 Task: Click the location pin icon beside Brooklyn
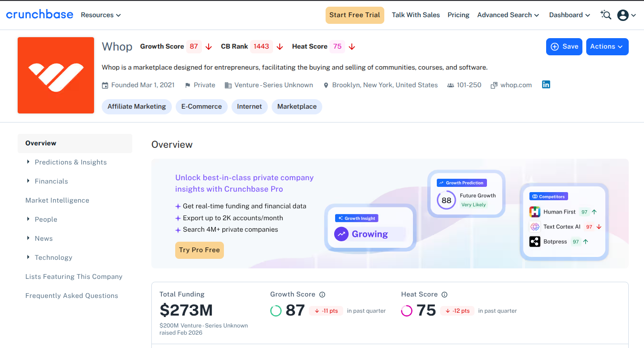(x=326, y=85)
